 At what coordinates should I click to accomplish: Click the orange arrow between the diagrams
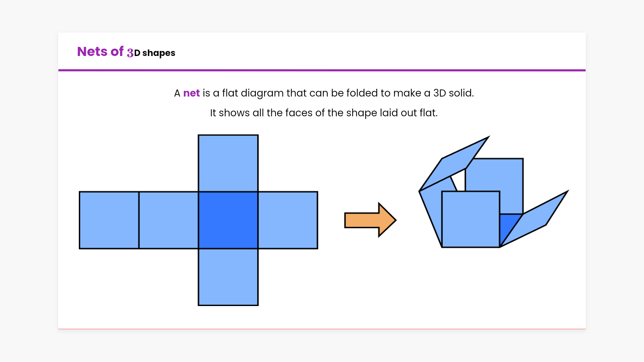coord(369,220)
